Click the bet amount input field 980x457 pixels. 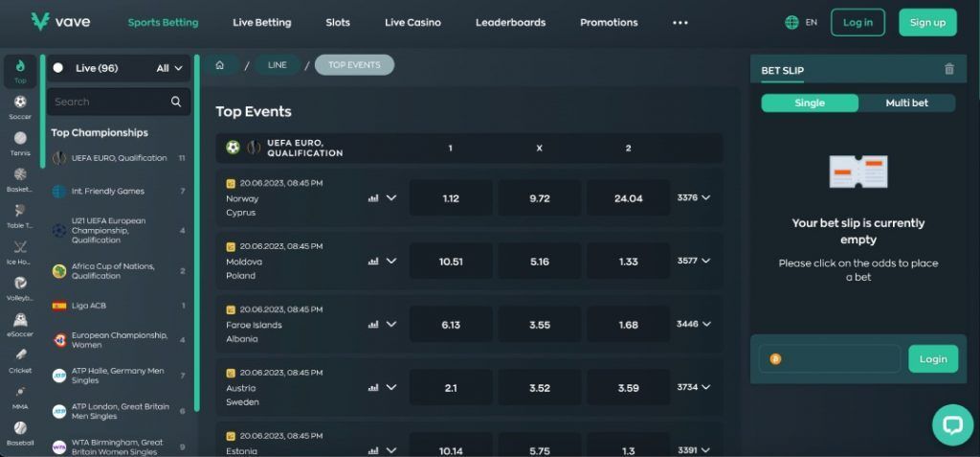tap(830, 359)
